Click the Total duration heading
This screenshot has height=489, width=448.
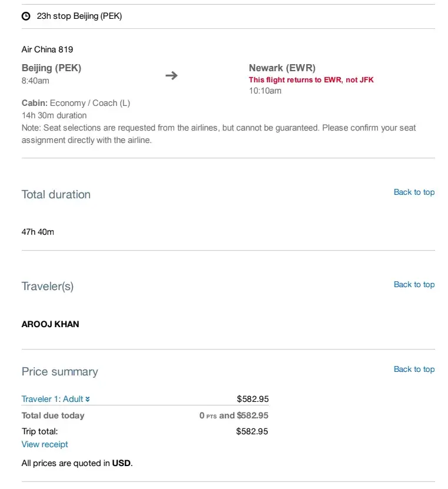pos(56,194)
